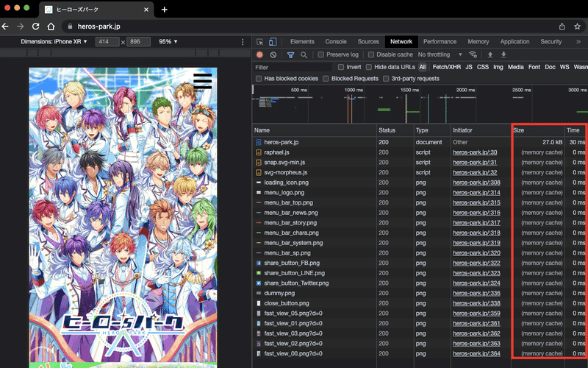Open the hamburger menu on the webpage
Screen dimensions: 588x368
[x=203, y=81]
